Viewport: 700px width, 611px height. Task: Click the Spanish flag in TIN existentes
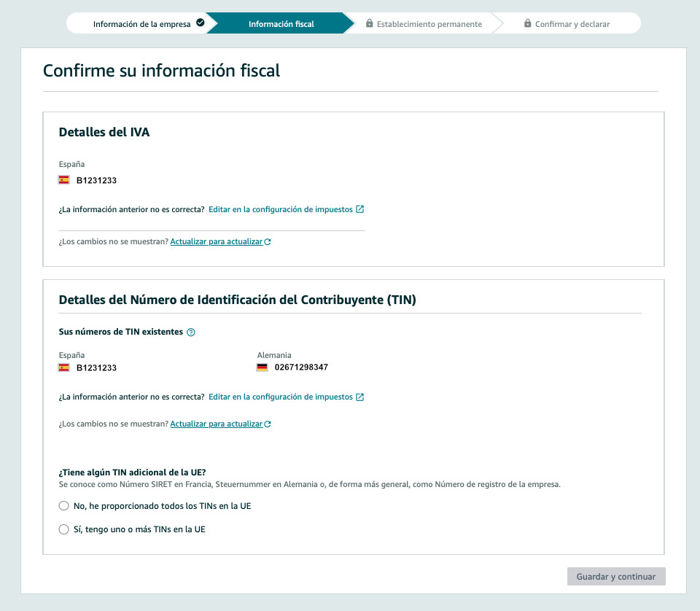(64, 367)
